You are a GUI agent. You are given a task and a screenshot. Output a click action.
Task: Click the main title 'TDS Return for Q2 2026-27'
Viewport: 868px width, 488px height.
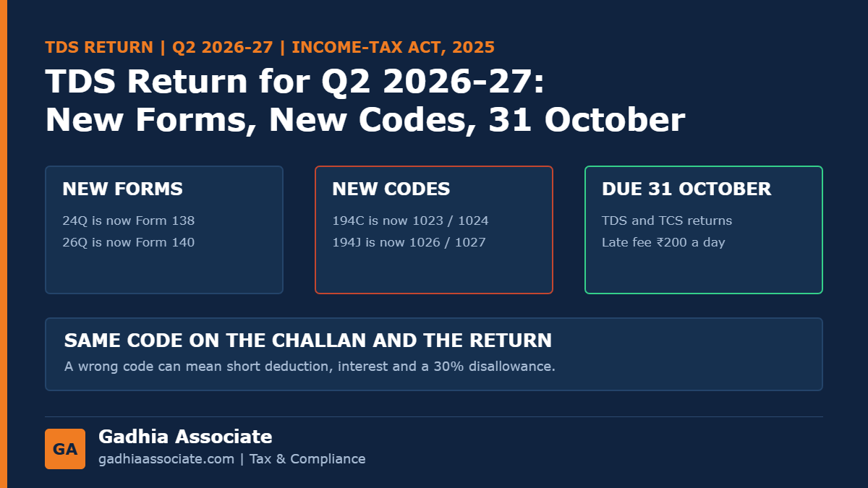(294, 81)
